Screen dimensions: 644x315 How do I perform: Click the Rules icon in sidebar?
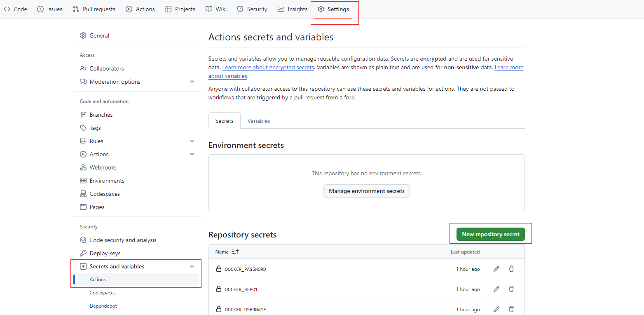pos(83,141)
